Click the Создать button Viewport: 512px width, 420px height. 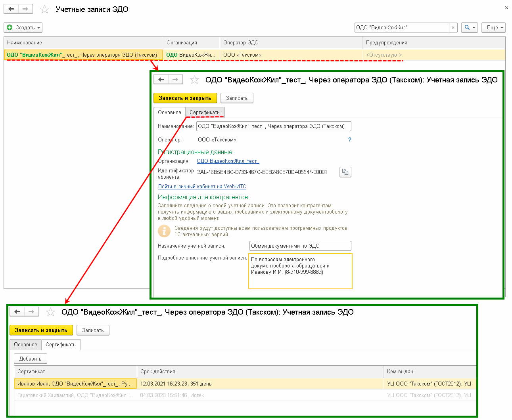(x=23, y=27)
